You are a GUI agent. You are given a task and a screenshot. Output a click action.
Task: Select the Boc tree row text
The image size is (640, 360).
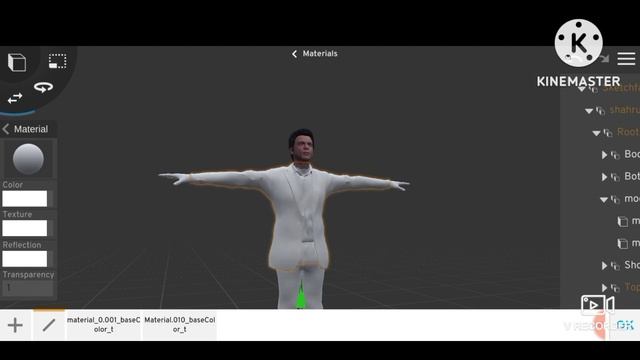click(632, 154)
